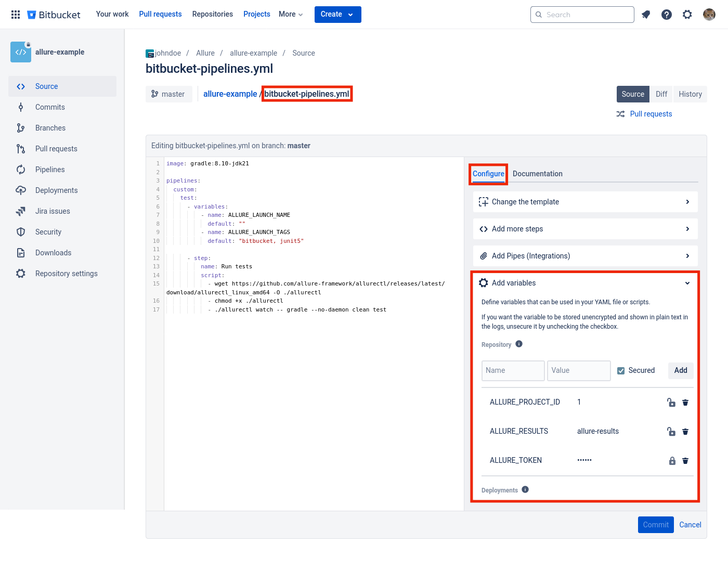Open the More navigation dropdown
This screenshot has width=728, height=570.
pyautogui.click(x=290, y=14)
